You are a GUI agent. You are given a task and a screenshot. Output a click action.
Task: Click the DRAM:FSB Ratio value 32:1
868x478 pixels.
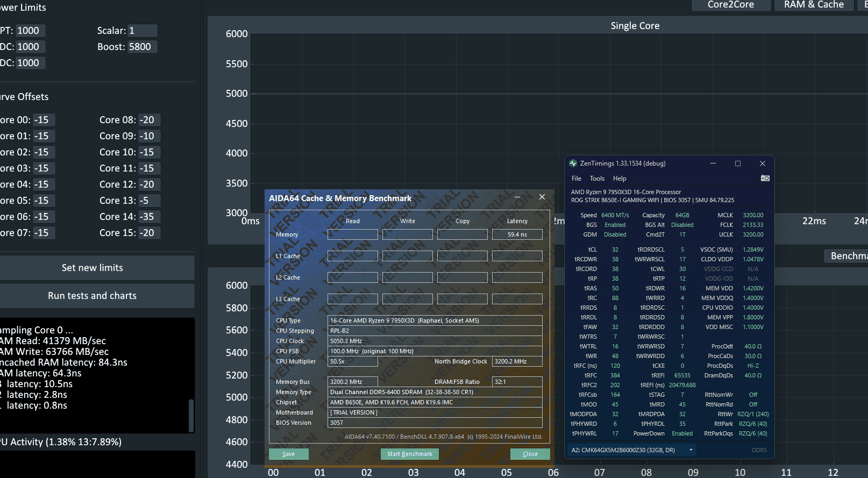click(x=517, y=382)
